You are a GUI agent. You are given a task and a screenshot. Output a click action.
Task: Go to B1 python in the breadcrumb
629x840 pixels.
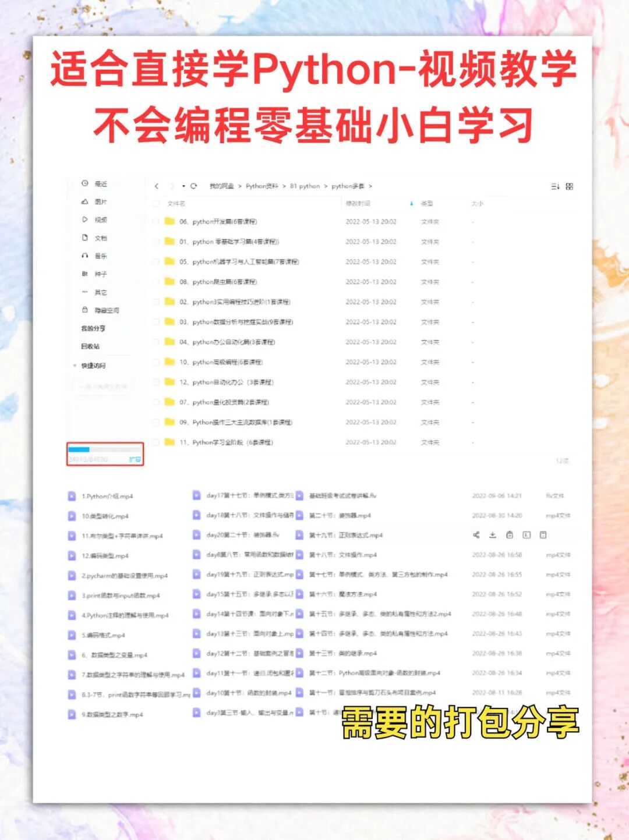tap(305, 186)
